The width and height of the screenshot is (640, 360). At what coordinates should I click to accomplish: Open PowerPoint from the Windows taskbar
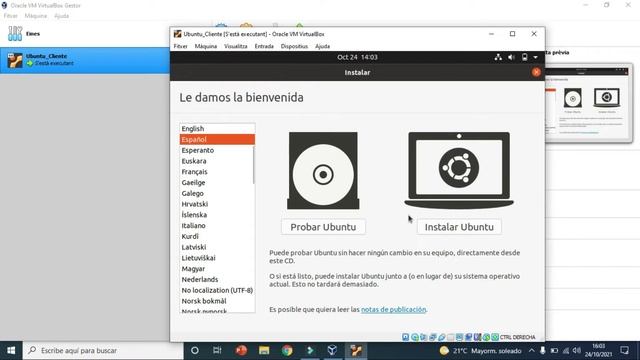coord(241,350)
